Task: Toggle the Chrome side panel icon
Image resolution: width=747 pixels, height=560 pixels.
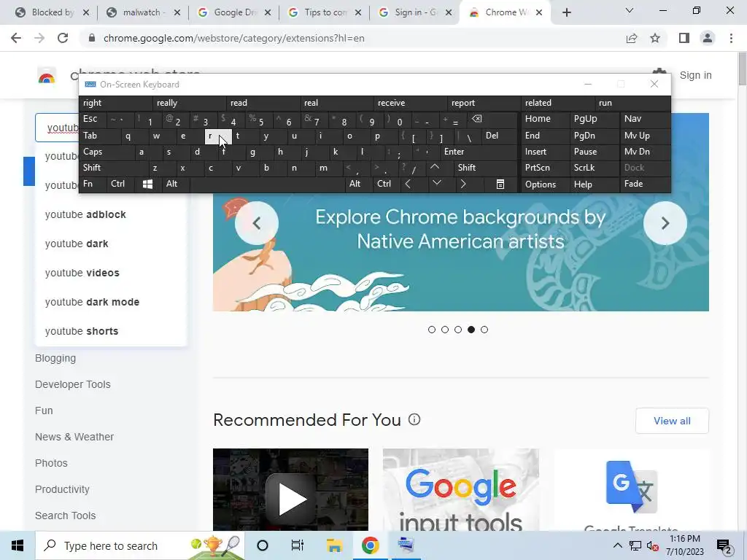Action: (x=684, y=38)
